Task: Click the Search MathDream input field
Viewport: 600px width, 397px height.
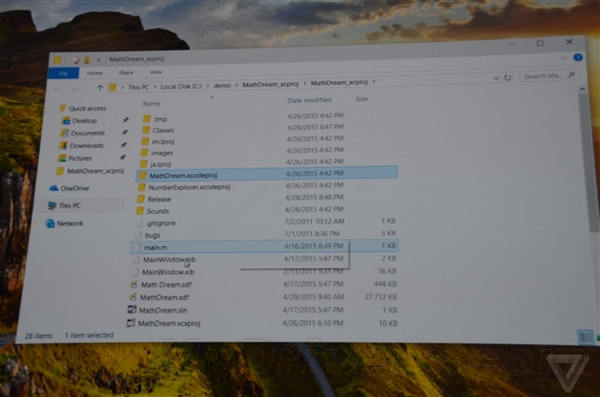Action: click(x=548, y=75)
